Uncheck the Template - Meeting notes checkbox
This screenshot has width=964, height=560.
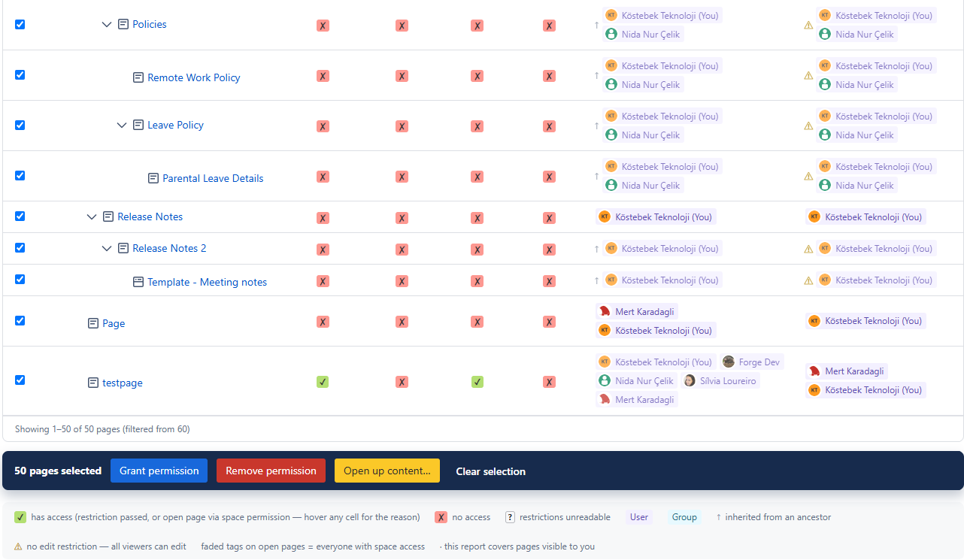coord(20,279)
